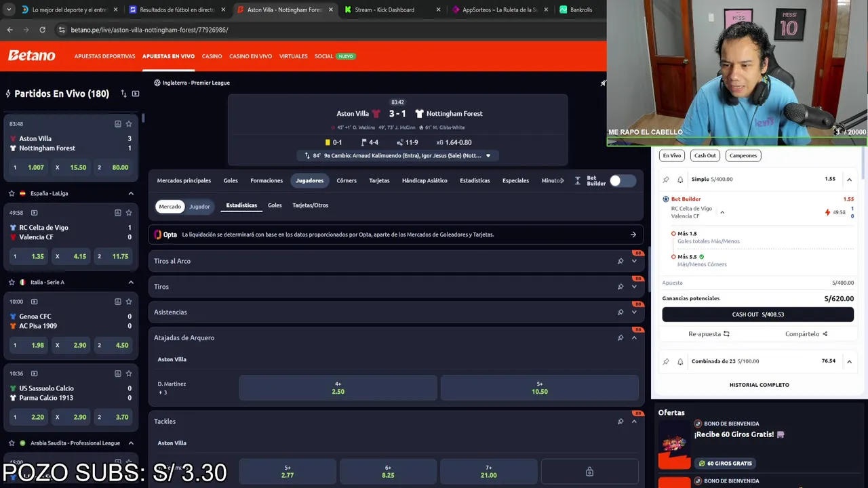Select the Aston Villa win odds 1.007

coord(28,167)
